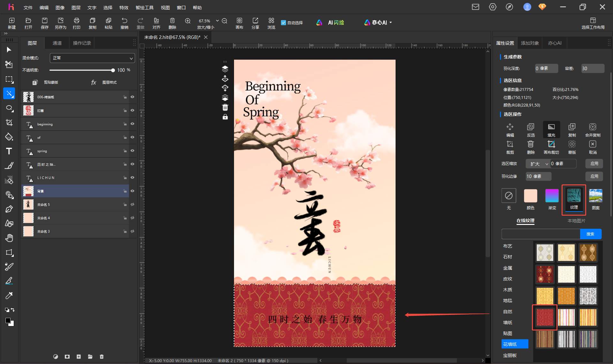Screen dimensions: 613x364
Task: Show the hidden 未命名 3 layer
Action: coord(132,231)
